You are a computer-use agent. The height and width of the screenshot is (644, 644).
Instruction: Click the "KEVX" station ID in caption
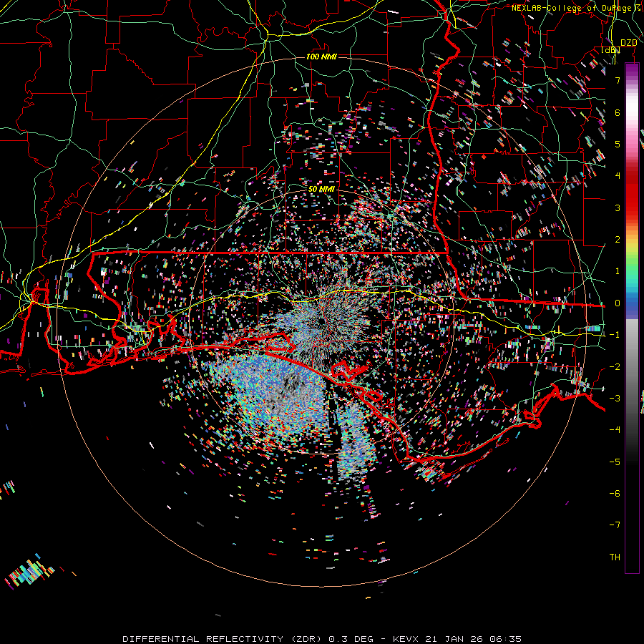(x=406, y=639)
